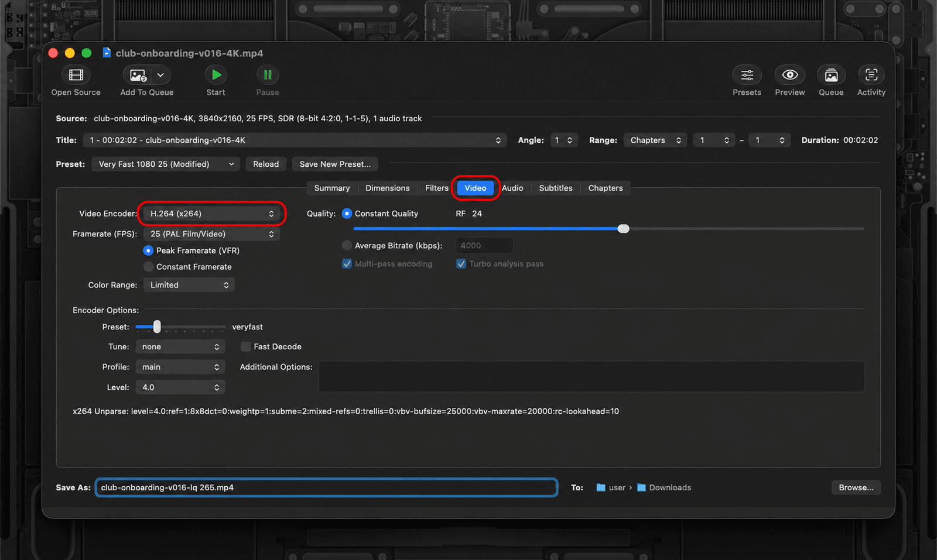The image size is (937, 560).
Task: Select Constant Framerate option
Action: pyautogui.click(x=148, y=267)
